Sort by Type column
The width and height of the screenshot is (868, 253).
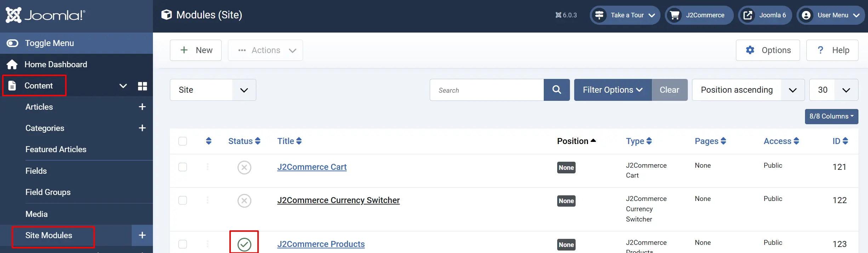pos(639,141)
